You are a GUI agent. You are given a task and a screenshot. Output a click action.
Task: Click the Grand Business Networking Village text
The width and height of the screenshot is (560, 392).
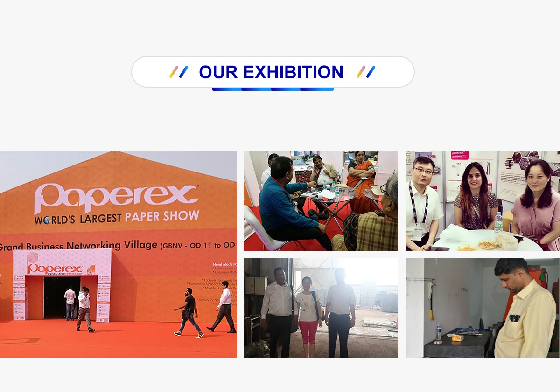(x=79, y=246)
